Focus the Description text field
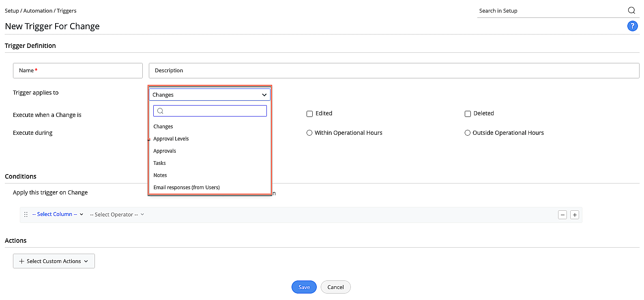This screenshot has height=300, width=644. [x=394, y=71]
